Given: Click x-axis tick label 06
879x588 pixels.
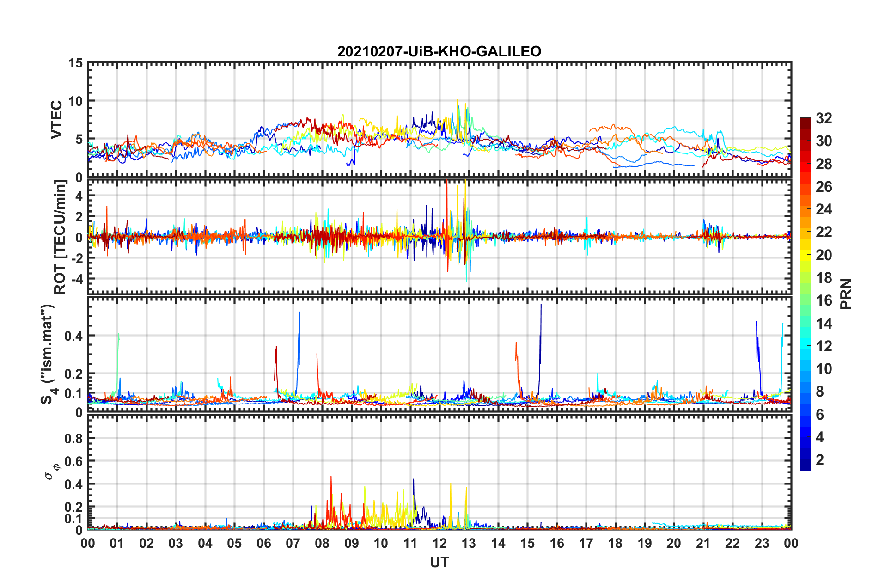Looking at the screenshot, I should pyautogui.click(x=263, y=543).
